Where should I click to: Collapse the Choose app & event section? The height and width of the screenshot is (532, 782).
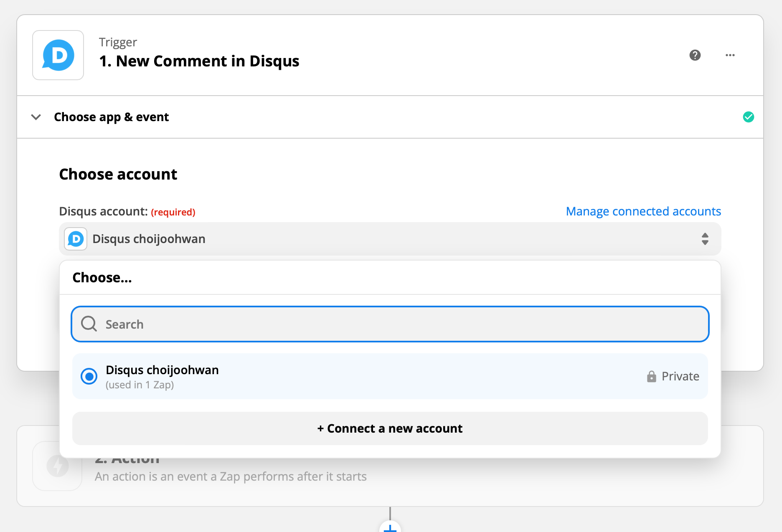pyautogui.click(x=36, y=117)
